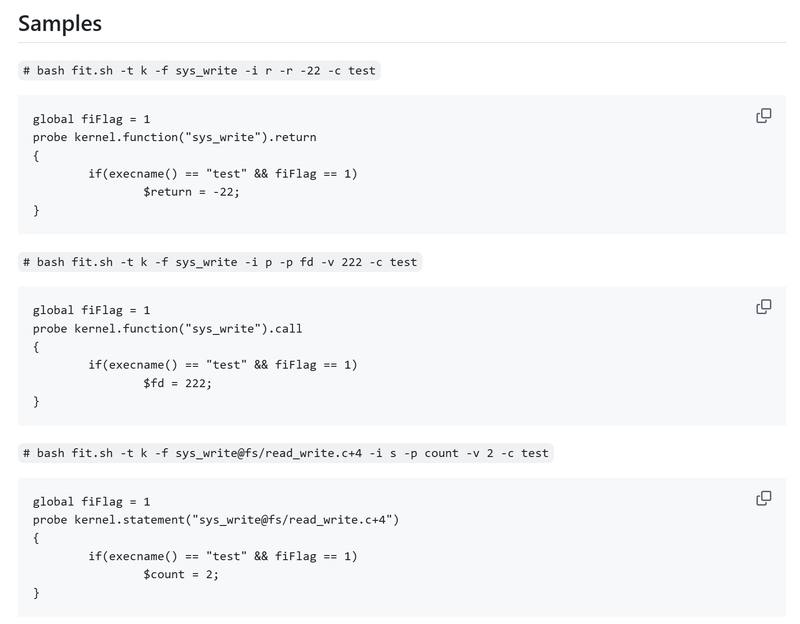Click the '$count = 2;' code line

(x=181, y=575)
